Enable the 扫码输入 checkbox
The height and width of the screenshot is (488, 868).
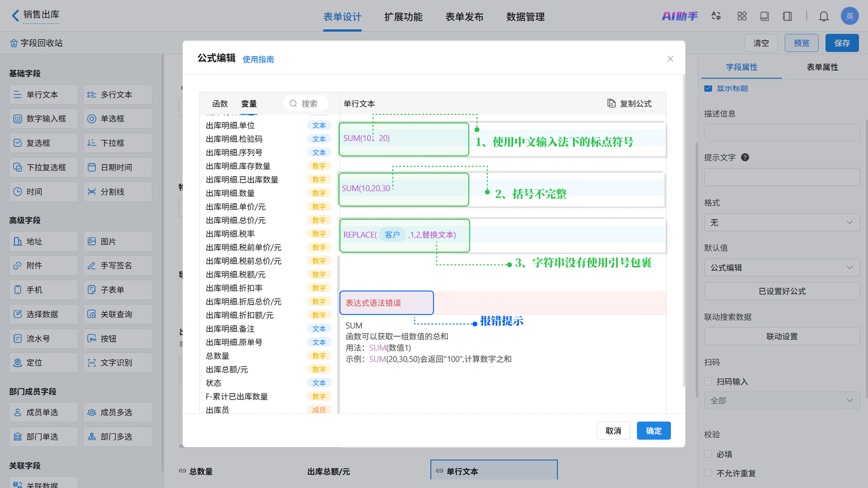[708, 381]
